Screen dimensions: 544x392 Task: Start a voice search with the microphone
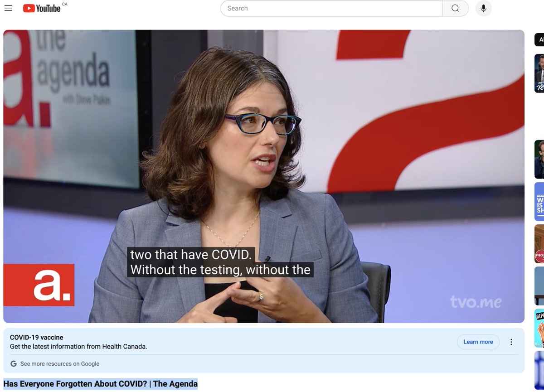point(483,8)
